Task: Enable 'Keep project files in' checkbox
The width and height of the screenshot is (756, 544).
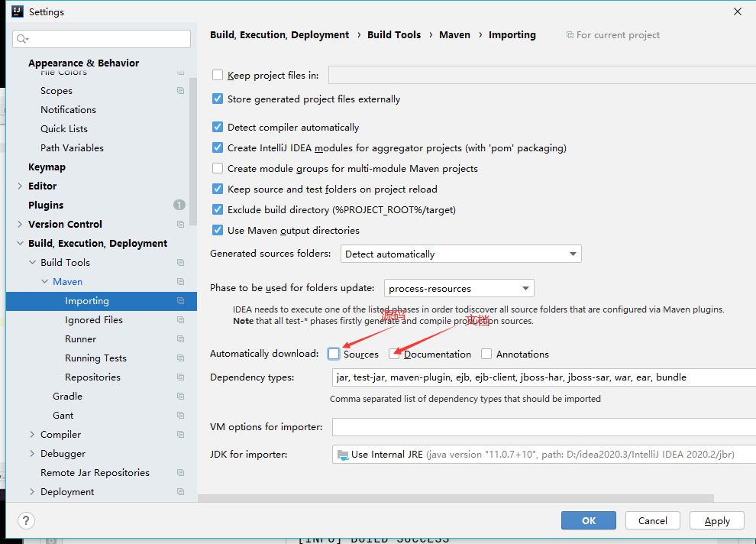Action: point(218,75)
